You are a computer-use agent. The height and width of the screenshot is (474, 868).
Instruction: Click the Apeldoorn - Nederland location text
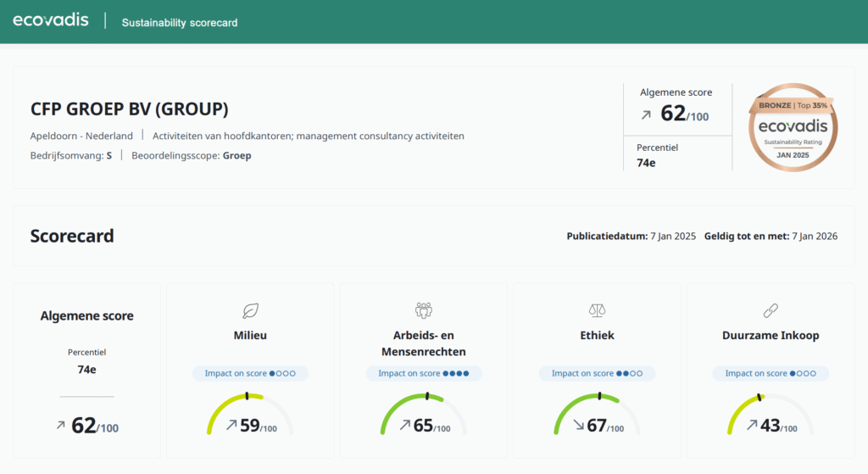tap(81, 136)
